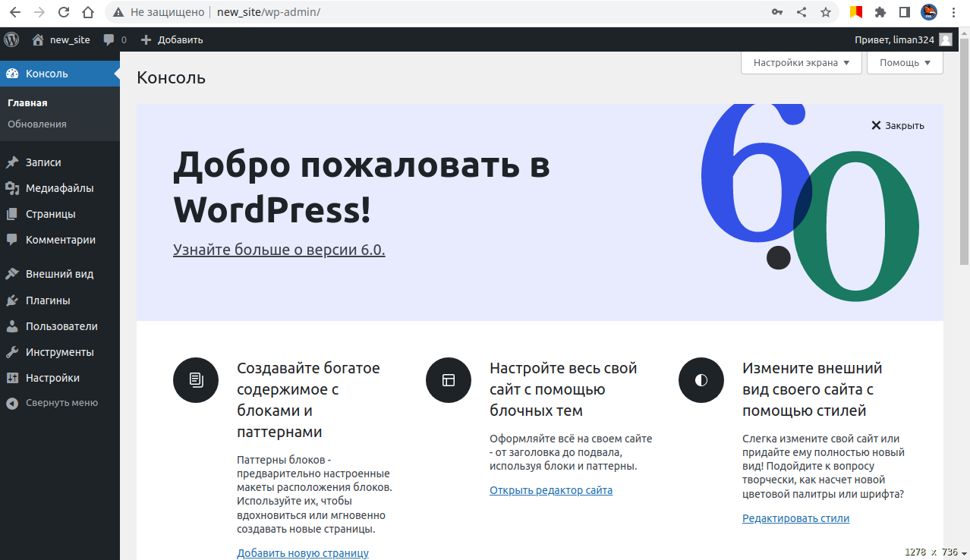Viewport: 970px width, 560px height.
Task: Open the comments bubble in admin bar
Action: [x=115, y=39]
